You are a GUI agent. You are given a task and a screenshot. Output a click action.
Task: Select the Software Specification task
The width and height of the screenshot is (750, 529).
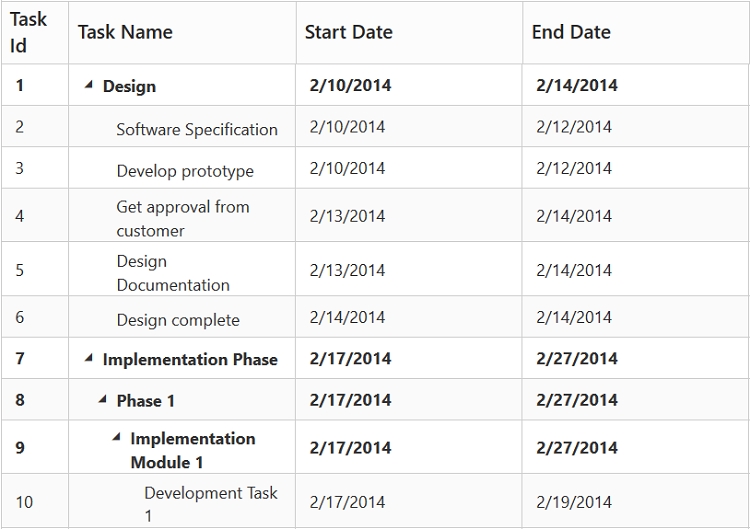click(x=197, y=129)
